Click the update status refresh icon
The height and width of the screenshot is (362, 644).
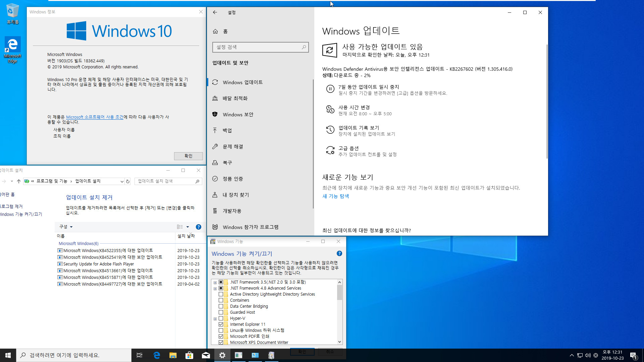pos(330,50)
